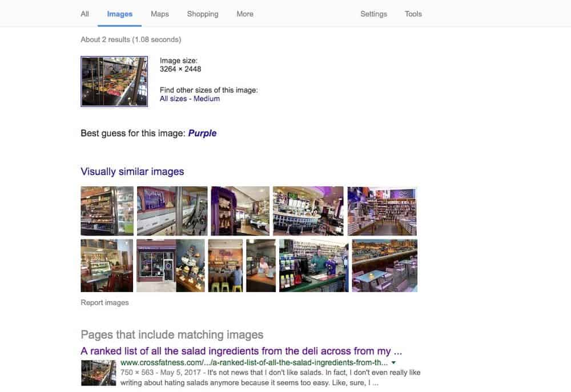
Task: Open first similar image of bakery shelves
Action: tap(107, 211)
